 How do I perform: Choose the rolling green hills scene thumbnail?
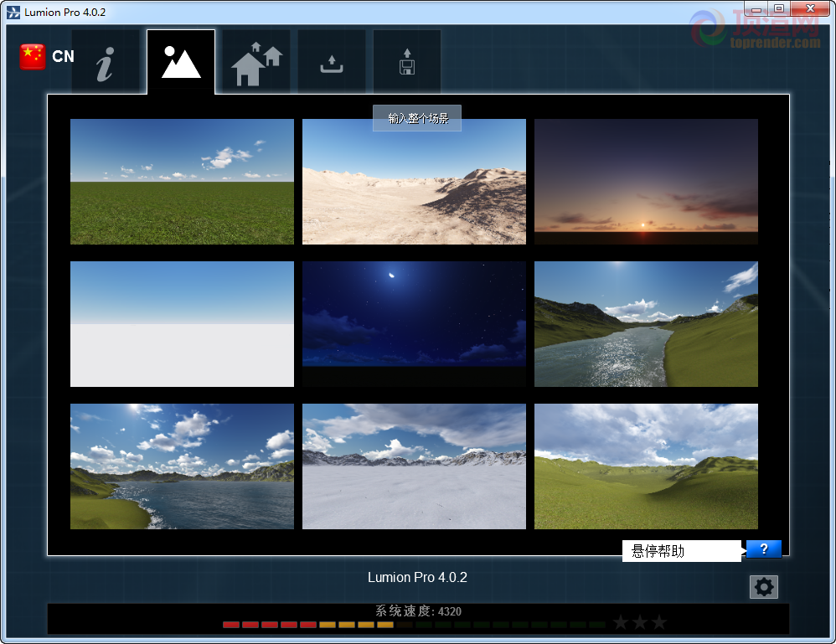pyautogui.click(x=646, y=466)
